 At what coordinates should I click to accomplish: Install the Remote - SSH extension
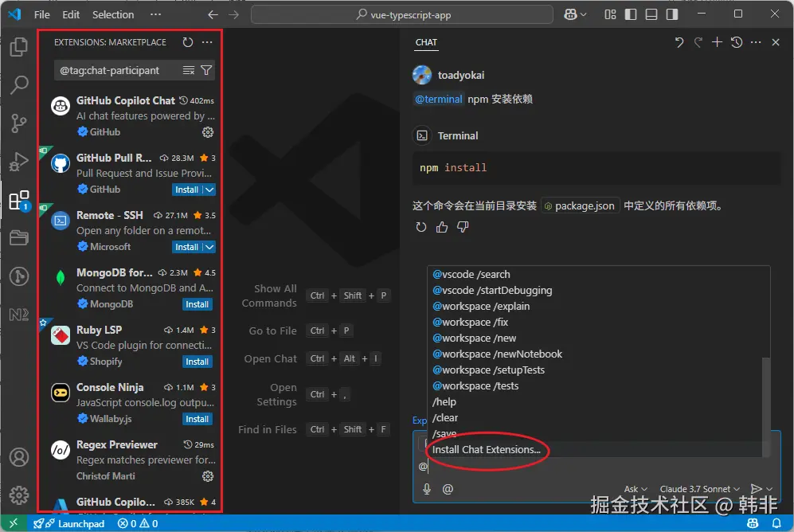tap(187, 247)
